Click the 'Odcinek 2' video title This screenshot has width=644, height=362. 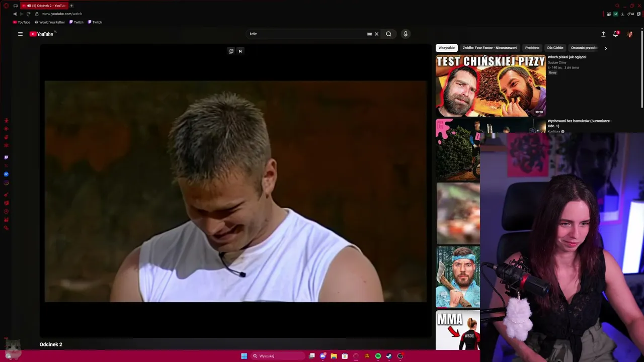(51, 344)
